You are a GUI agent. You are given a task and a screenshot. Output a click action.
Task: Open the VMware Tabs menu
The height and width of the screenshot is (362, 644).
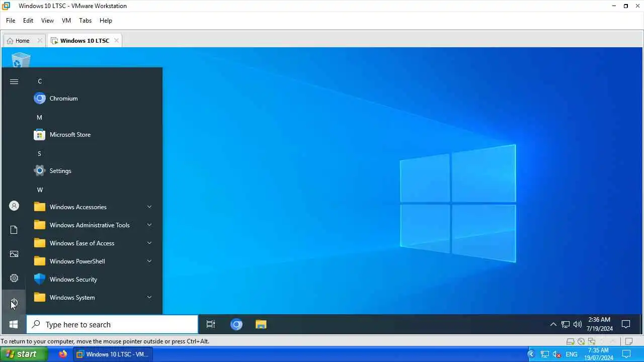pos(86,21)
